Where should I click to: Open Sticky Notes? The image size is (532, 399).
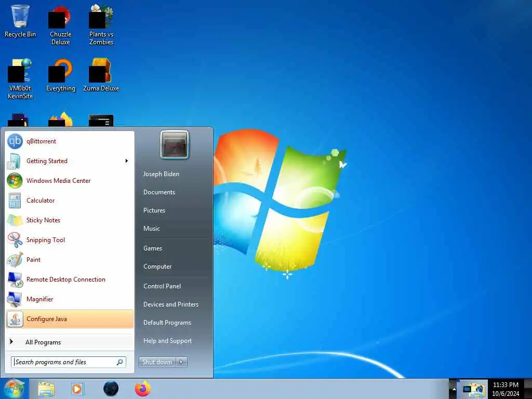coord(70,220)
